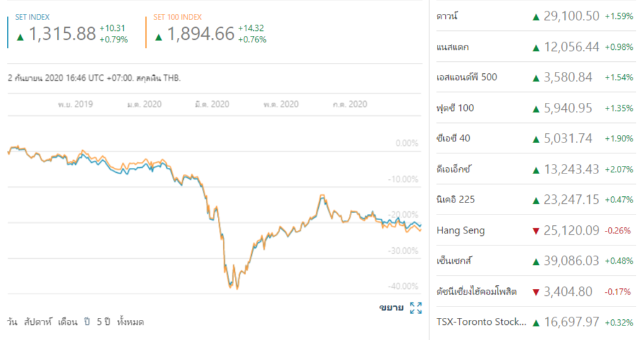The height and width of the screenshot is (340, 644).
Task: Click the green up arrow beside 23,247.15
Action: [536, 200]
